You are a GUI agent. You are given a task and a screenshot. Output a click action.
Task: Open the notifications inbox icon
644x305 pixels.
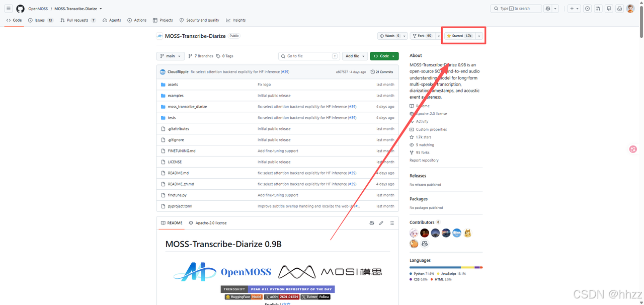point(620,9)
